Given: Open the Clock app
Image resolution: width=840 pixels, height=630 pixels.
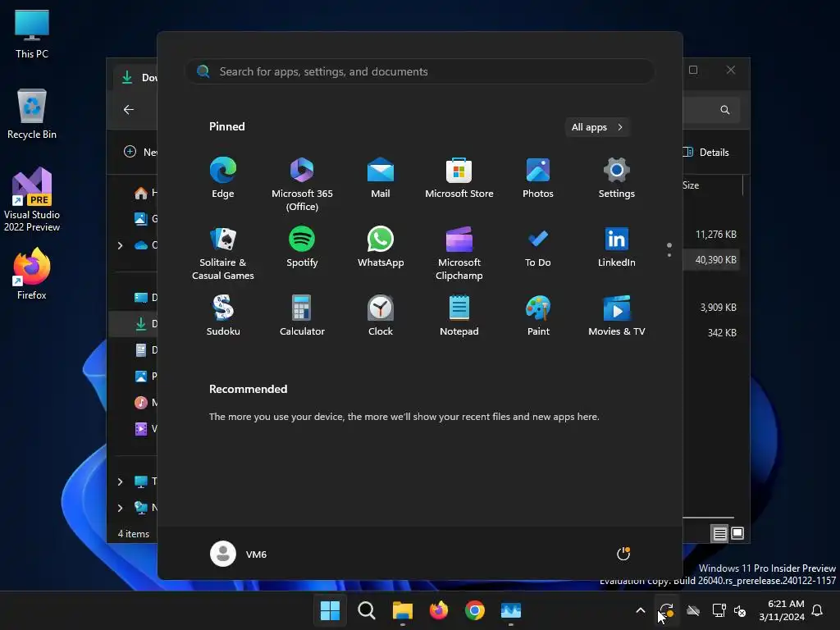Looking at the screenshot, I should 381,316.
